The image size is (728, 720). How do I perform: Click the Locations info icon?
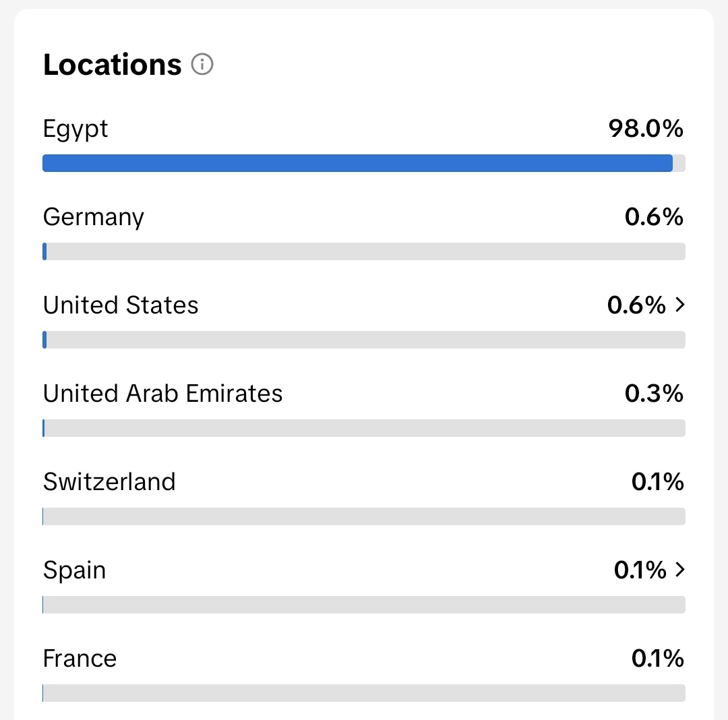(202, 64)
